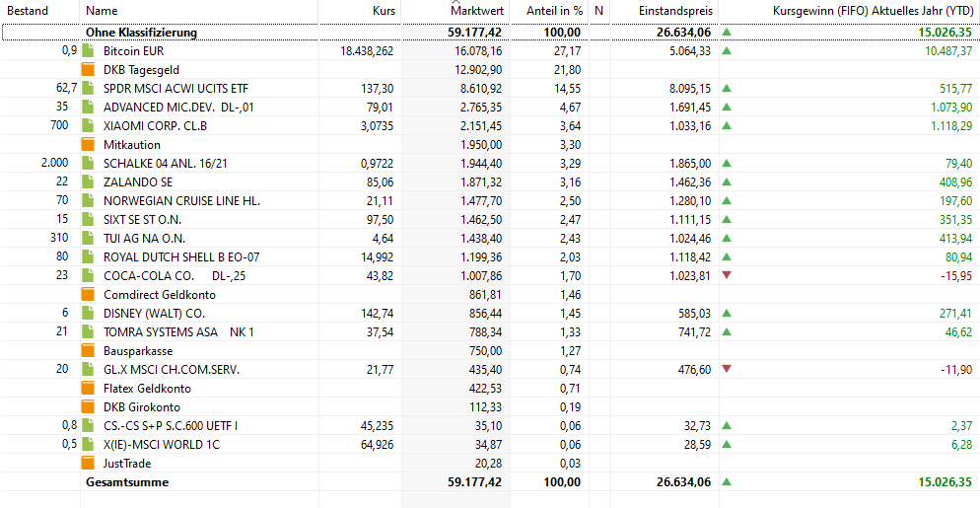Click the orange account icon for DKB Tagesgeld
This screenshot has width=980, height=508.
coord(88,69)
